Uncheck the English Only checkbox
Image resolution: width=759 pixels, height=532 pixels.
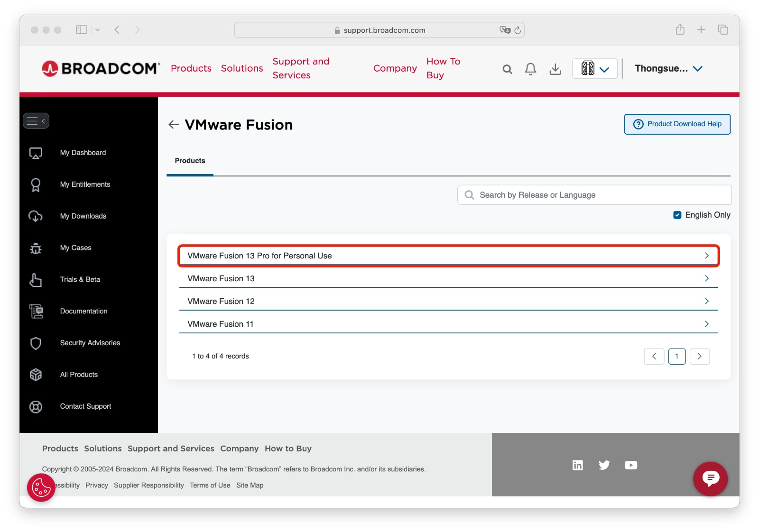coord(677,215)
